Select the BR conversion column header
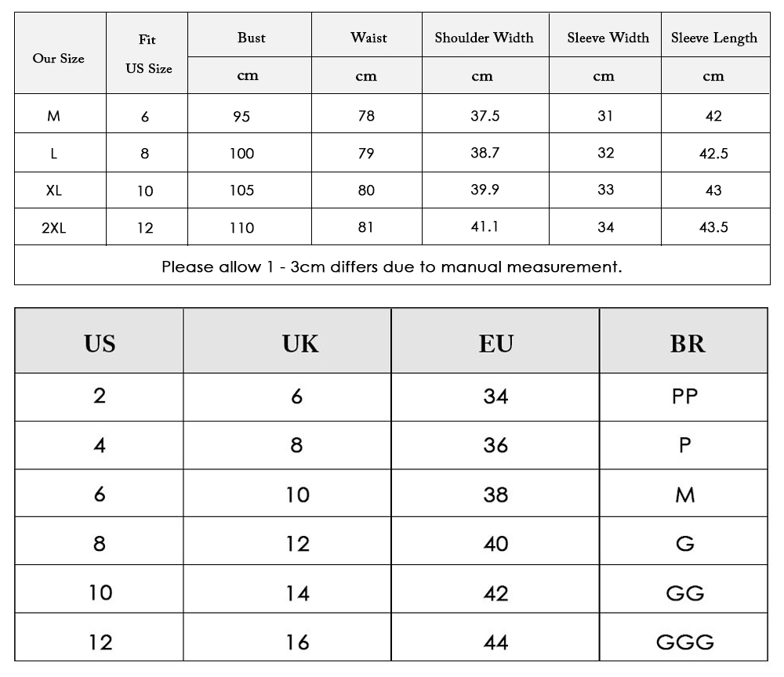Viewport: 784px width, 677px height. point(687,343)
